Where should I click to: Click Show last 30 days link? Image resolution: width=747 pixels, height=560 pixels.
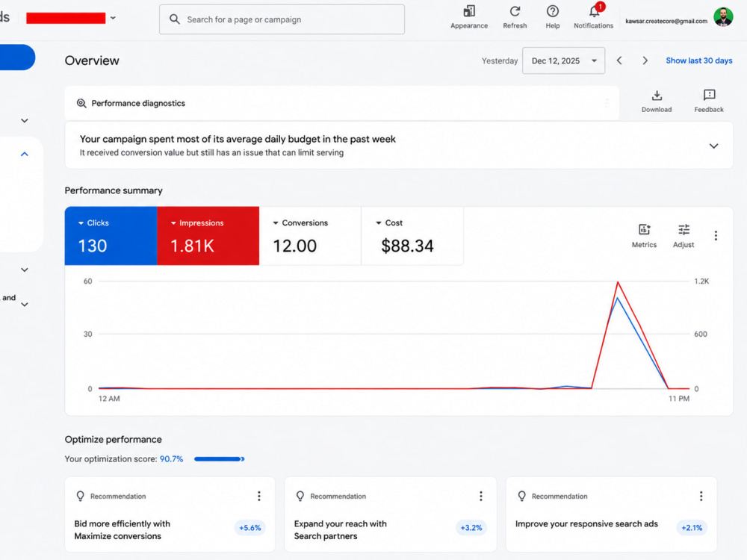tap(699, 60)
